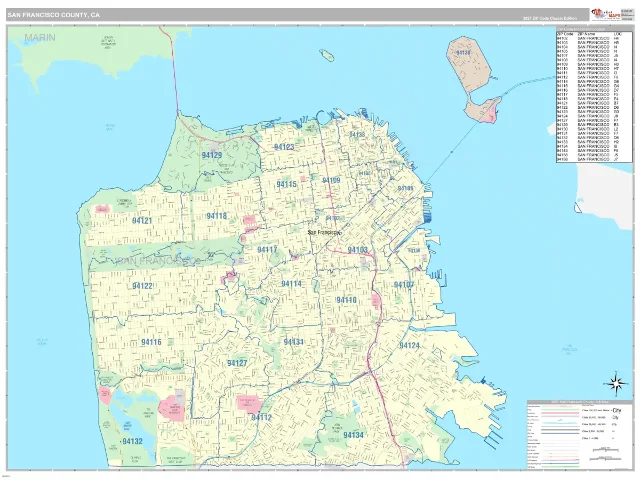Click the 94131 zip code label
Viewport: 640px width, 480px height.
click(293, 342)
